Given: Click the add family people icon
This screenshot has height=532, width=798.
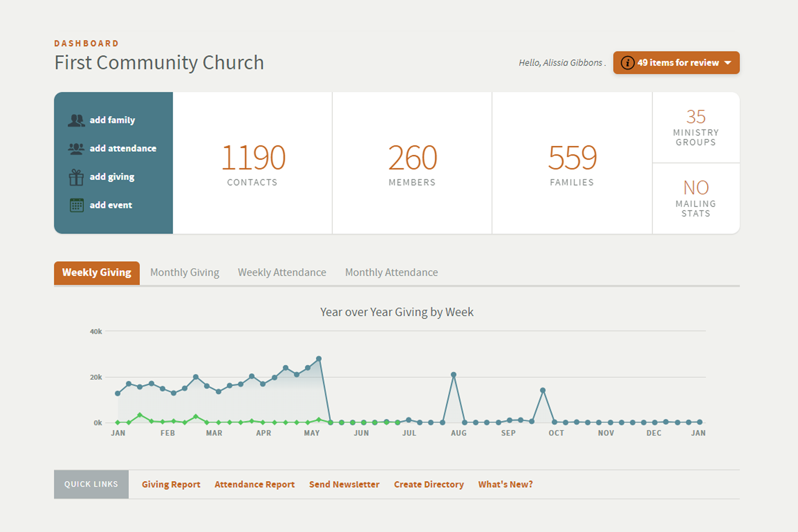Looking at the screenshot, I should tap(76, 120).
